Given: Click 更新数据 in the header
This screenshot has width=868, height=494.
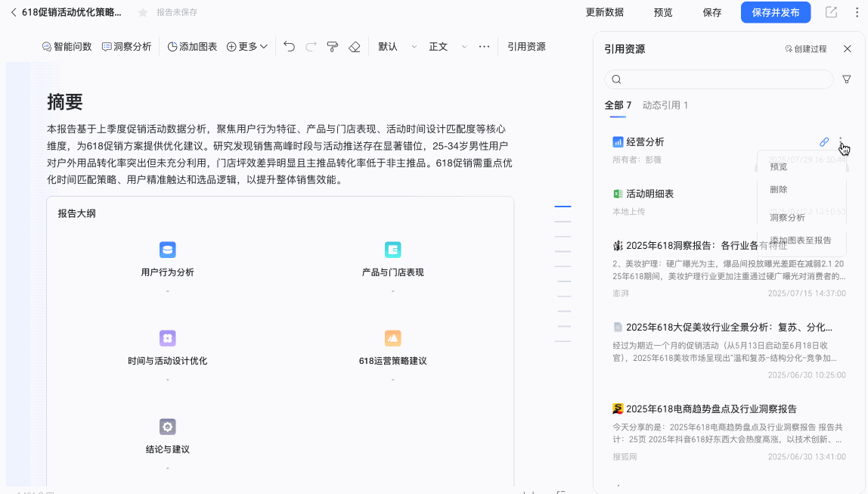Looking at the screenshot, I should (x=605, y=12).
